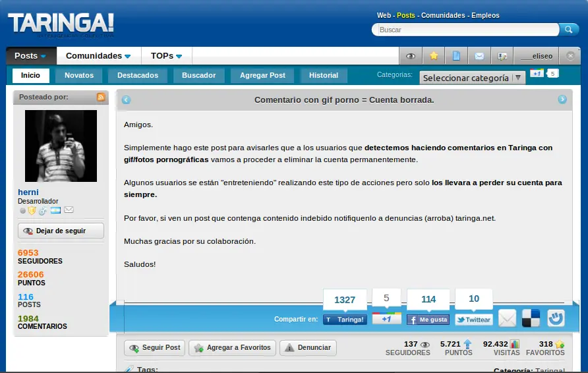
Task: Click the Google +1 badge near categories
Action: 537,73
